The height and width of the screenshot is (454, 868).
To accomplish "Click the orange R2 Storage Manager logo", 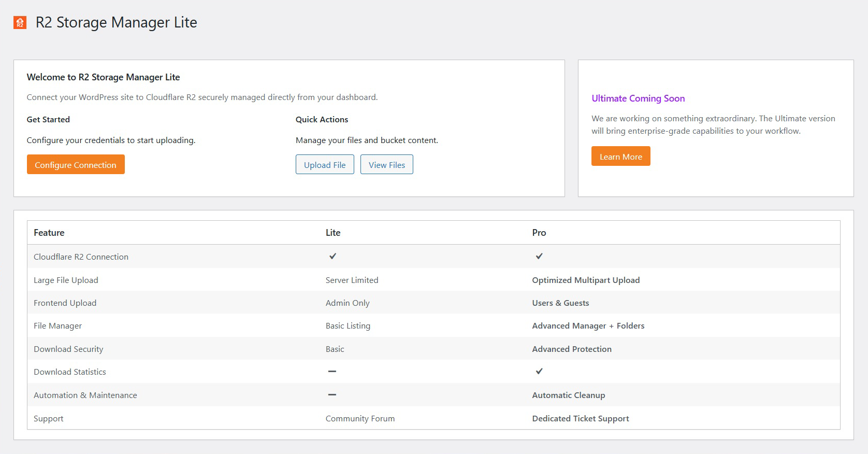I will 20,22.
